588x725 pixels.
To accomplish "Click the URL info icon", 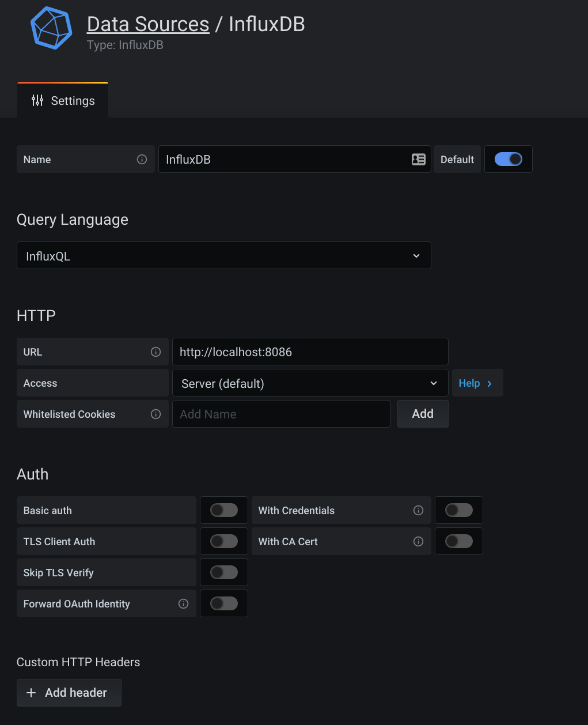I will [x=156, y=352].
